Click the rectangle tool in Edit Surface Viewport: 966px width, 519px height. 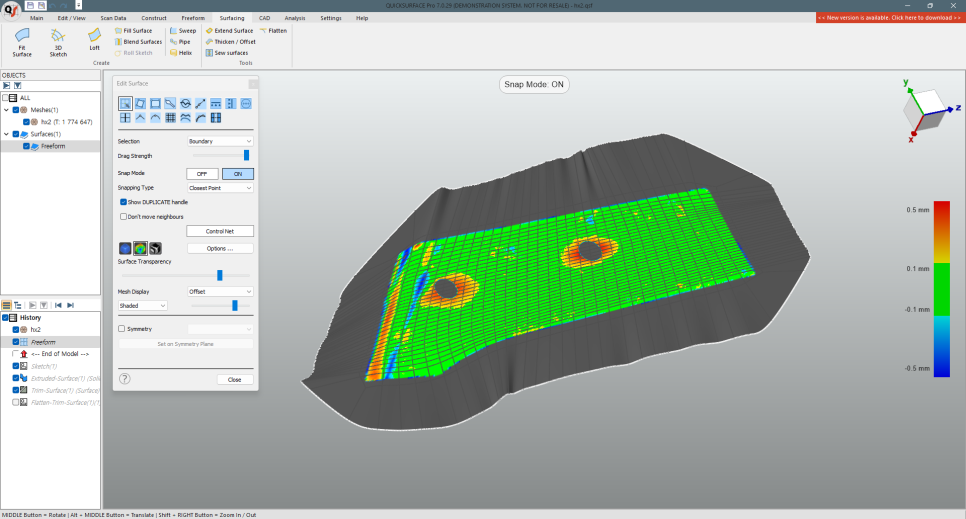[x=155, y=104]
